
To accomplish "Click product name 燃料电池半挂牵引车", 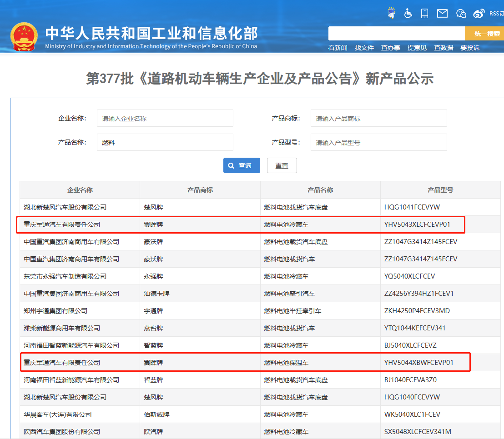I will pos(292,311).
